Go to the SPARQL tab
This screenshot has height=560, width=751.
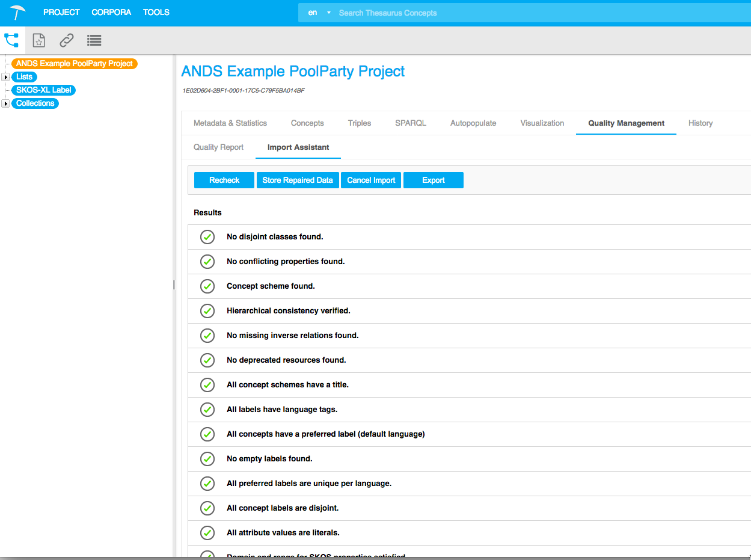(x=410, y=123)
